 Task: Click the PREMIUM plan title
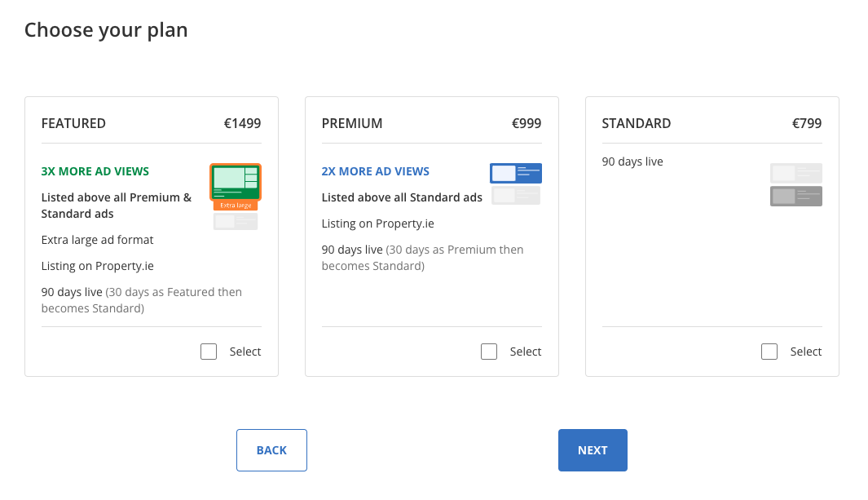pyautogui.click(x=352, y=123)
